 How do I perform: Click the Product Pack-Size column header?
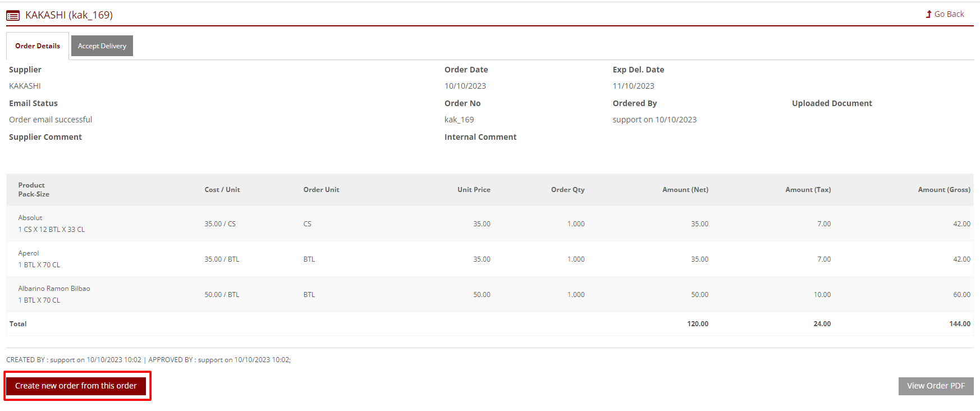coord(34,190)
